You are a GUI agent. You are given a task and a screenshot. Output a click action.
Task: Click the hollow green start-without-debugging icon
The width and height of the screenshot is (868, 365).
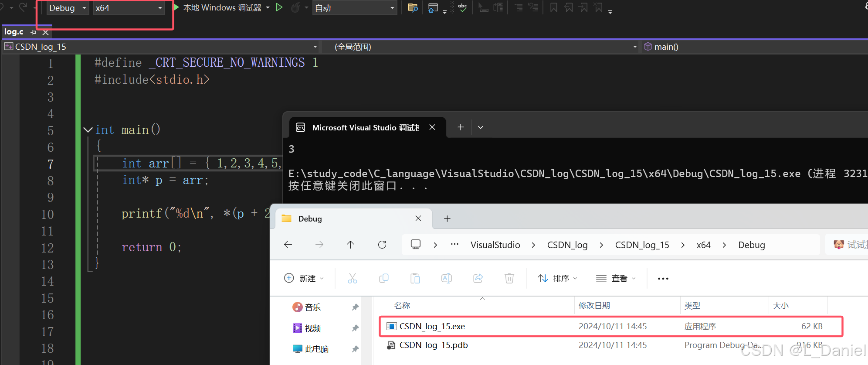pos(279,7)
